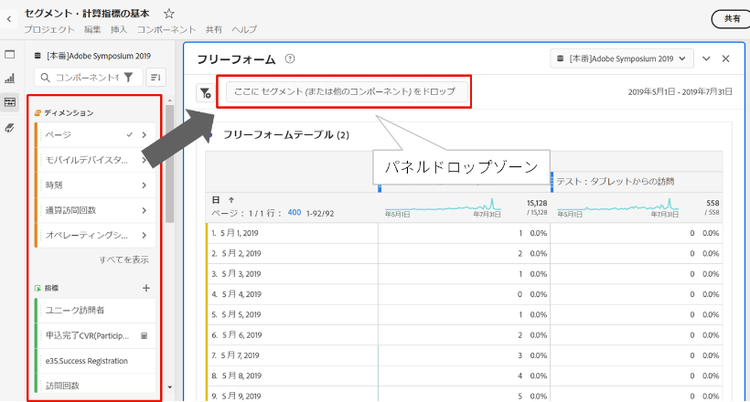Click the segment drop zone field

tap(344, 91)
